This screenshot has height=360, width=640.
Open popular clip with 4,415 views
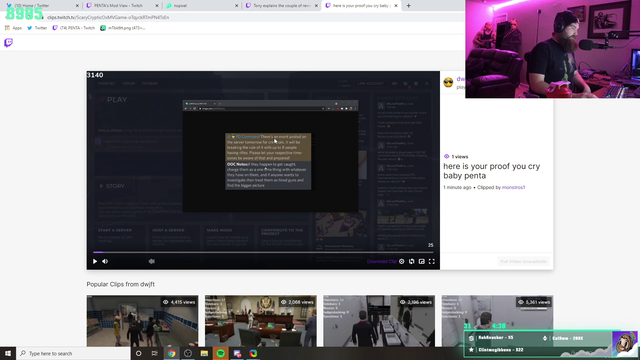coord(142,321)
